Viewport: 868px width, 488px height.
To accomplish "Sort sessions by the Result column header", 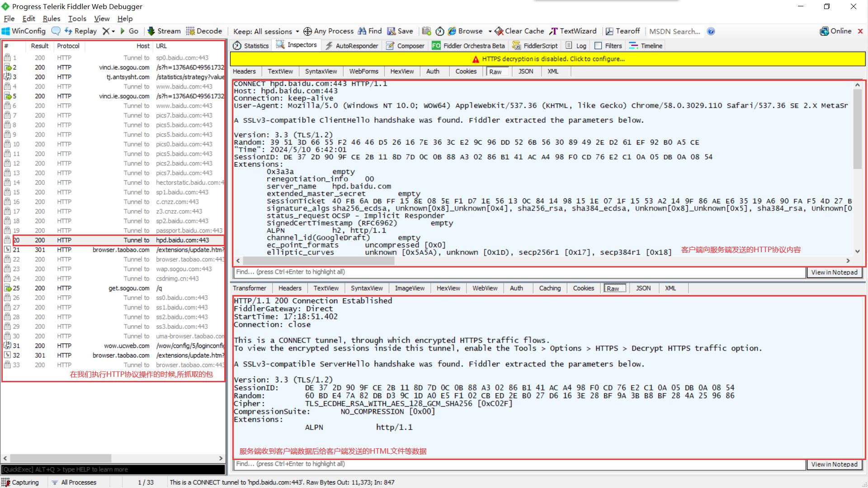I will pos(40,46).
